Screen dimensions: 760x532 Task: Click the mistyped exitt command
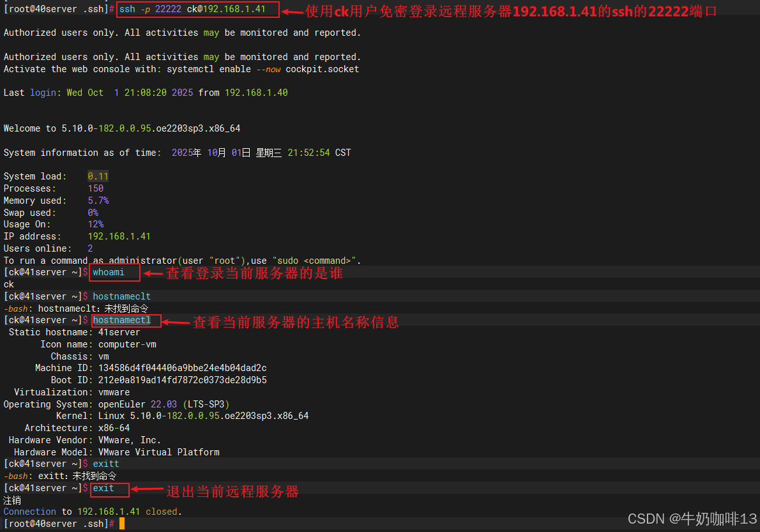(x=106, y=464)
